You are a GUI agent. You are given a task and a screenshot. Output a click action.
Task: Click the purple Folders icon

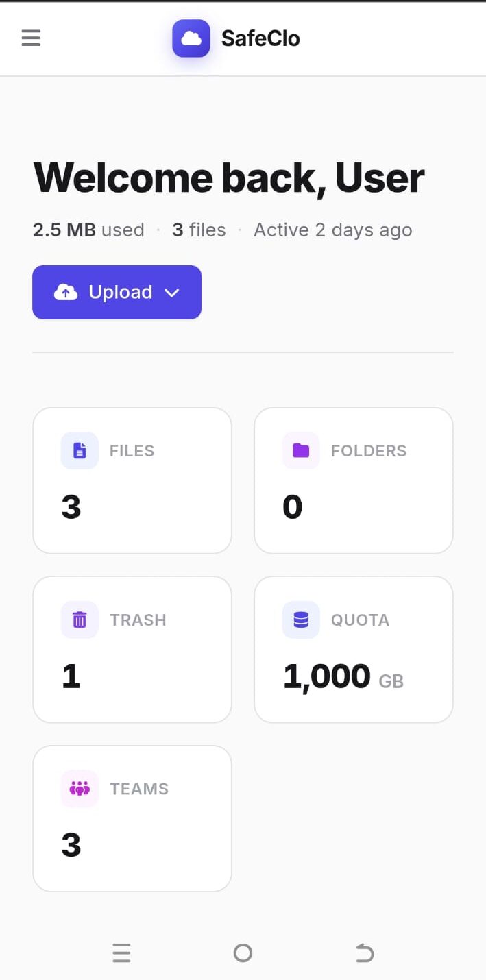[301, 450]
